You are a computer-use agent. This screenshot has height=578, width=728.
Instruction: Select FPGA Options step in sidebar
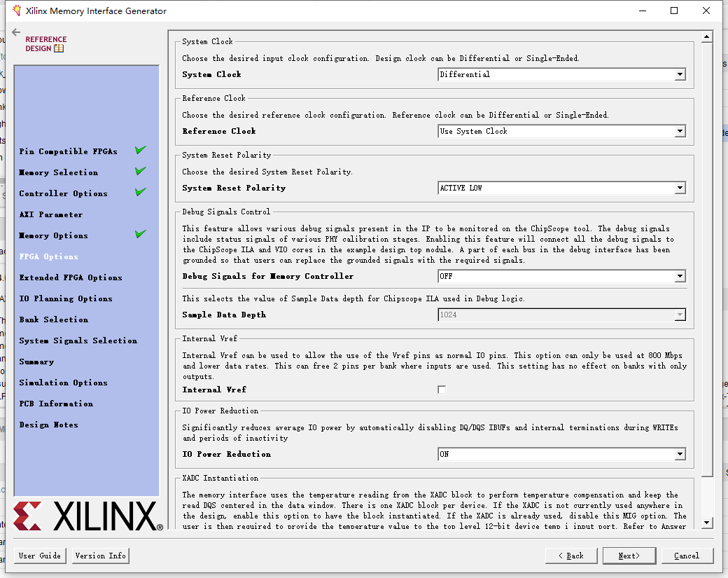(x=49, y=256)
